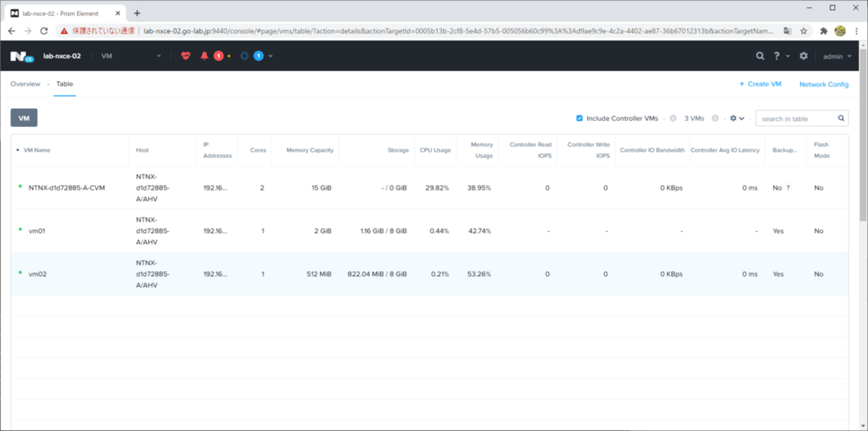Uncheck Include Controller VMs checkbox
The height and width of the screenshot is (431, 868).
point(580,118)
